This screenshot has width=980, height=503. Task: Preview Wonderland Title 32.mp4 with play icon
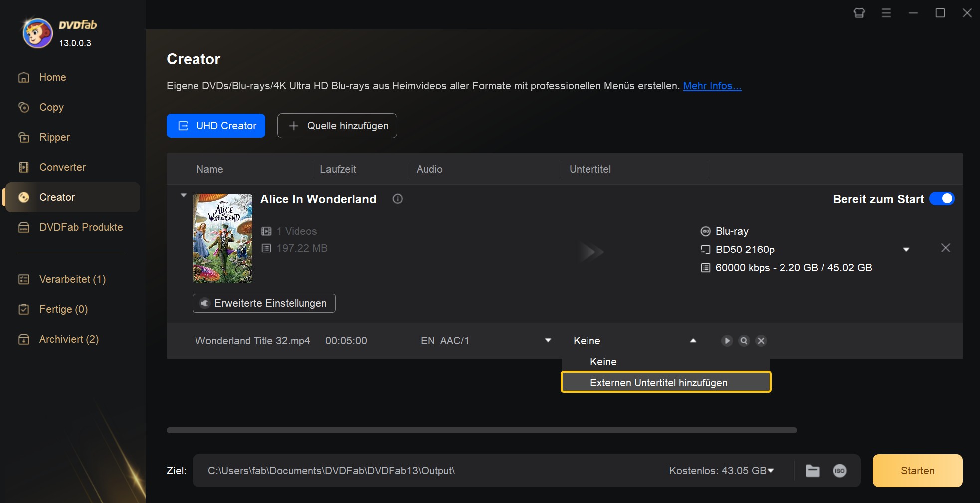(727, 341)
